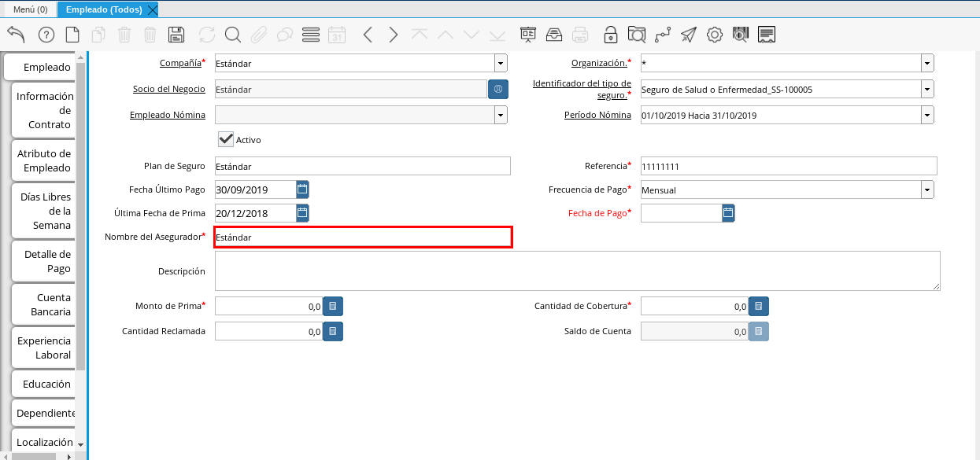Open Días Libres de la Semana tab
Screen dimensions: 980x460
[45, 211]
